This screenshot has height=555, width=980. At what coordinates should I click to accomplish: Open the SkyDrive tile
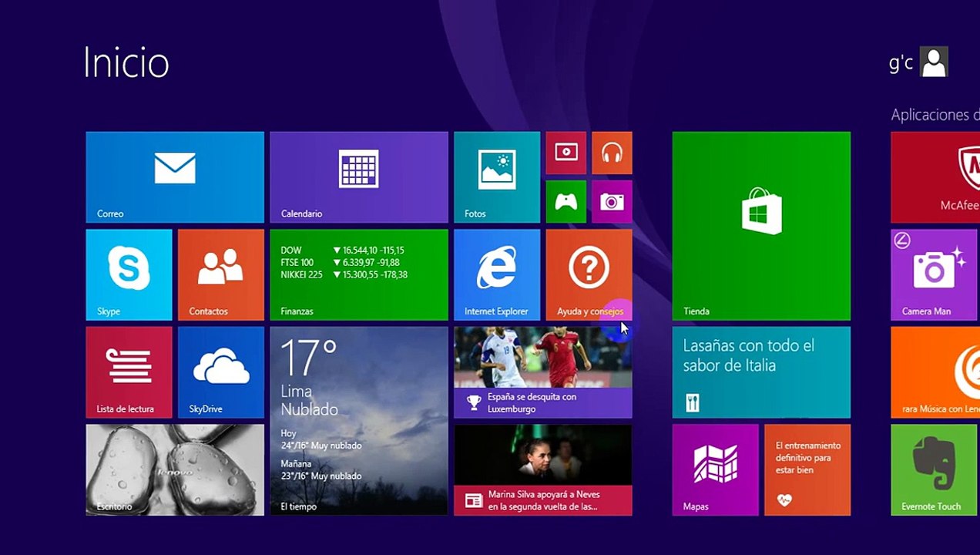[221, 372]
